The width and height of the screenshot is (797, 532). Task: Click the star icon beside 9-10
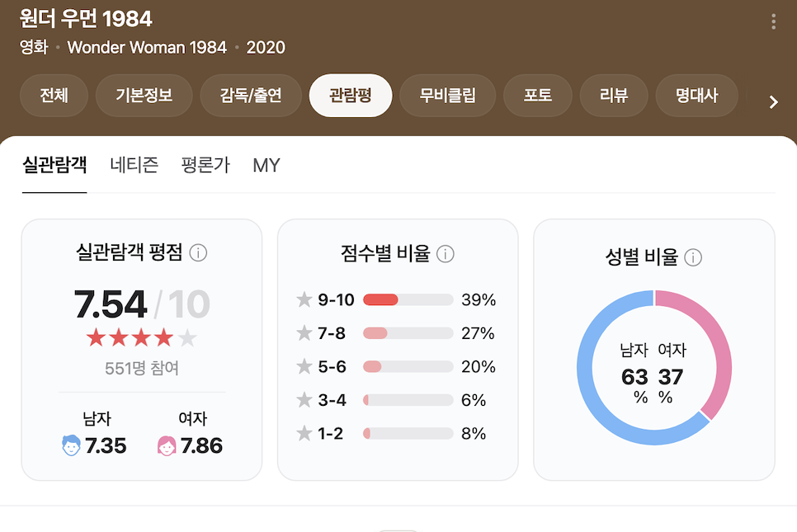click(x=304, y=299)
